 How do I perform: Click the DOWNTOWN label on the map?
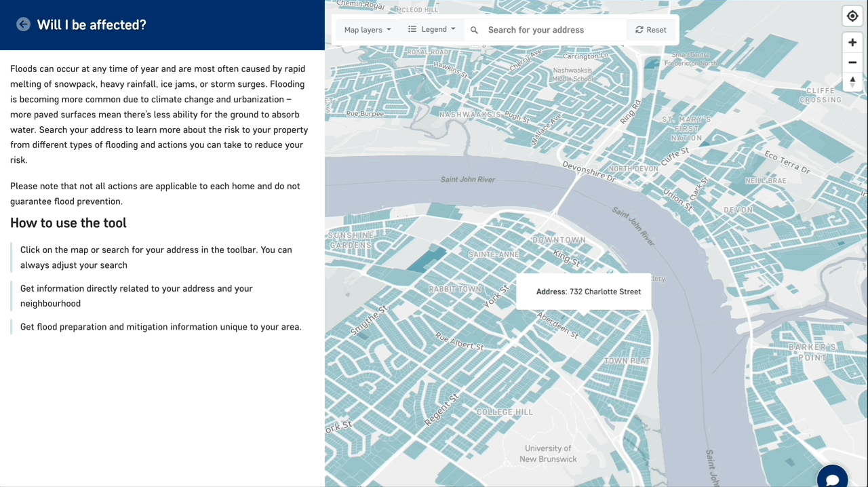559,240
